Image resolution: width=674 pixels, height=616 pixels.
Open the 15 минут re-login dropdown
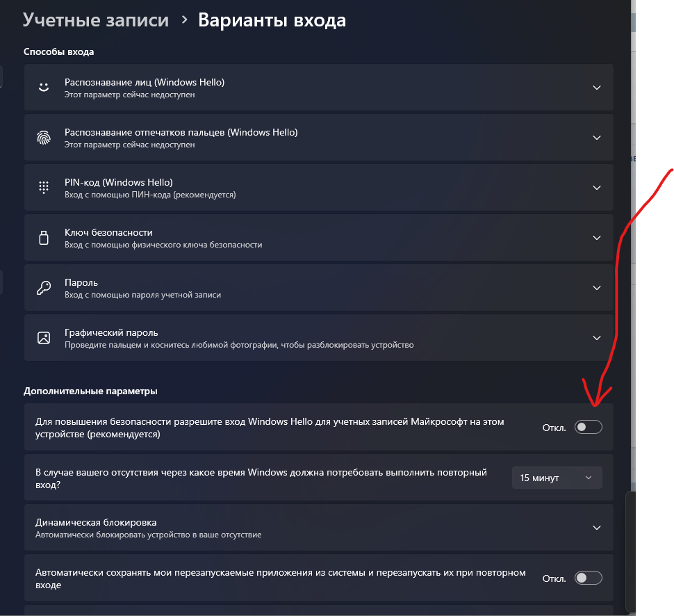557,478
